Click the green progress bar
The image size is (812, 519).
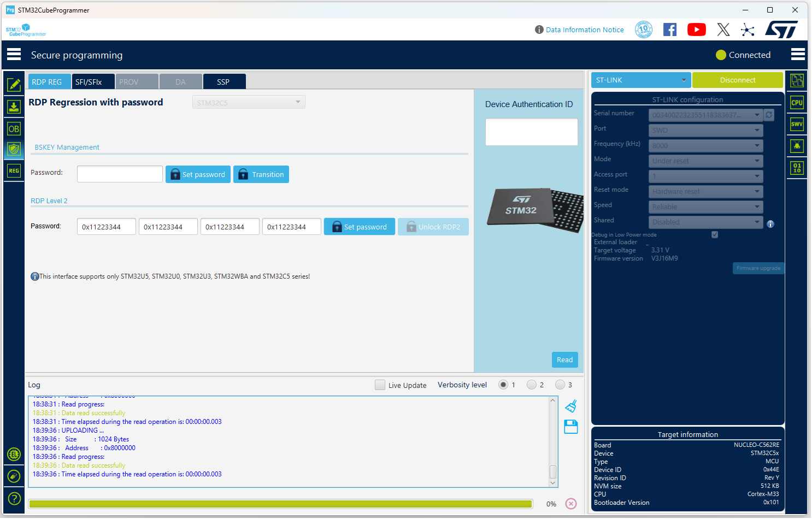pos(281,504)
